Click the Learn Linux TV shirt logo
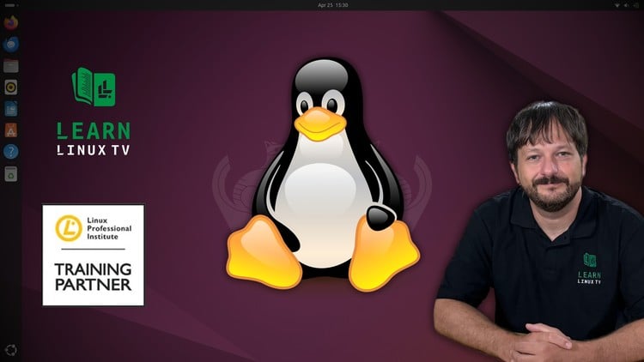The width and height of the screenshot is (644, 362). tap(589, 268)
